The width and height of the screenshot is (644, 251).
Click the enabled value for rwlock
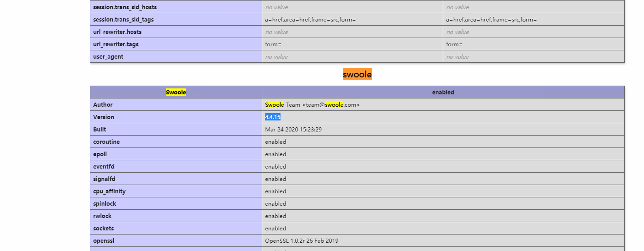pos(275,216)
